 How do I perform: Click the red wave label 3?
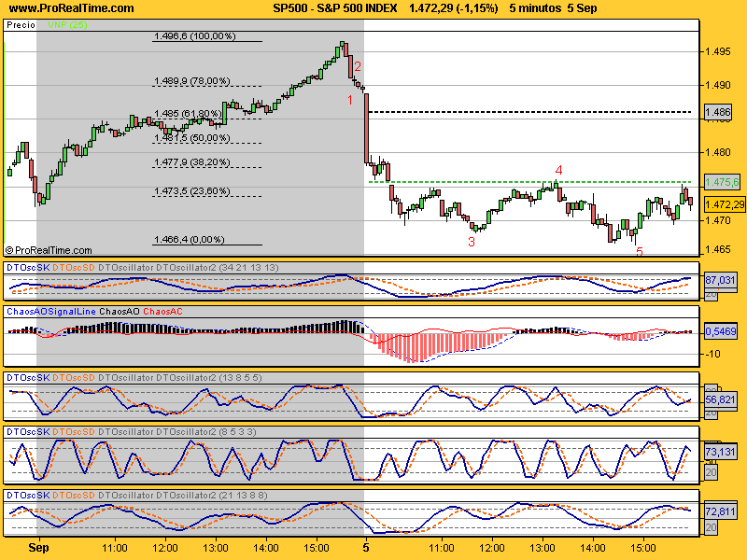pyautogui.click(x=472, y=242)
